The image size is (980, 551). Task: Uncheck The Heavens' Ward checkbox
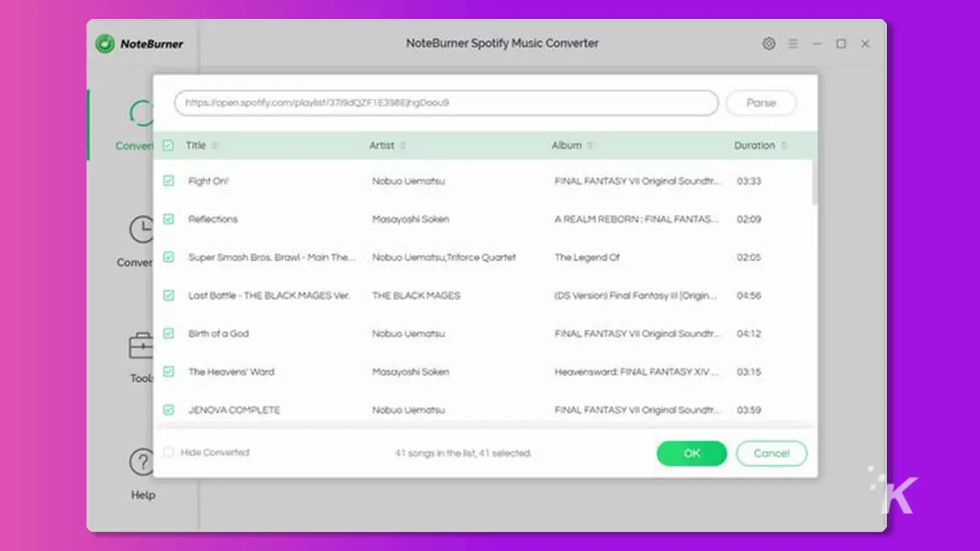168,372
